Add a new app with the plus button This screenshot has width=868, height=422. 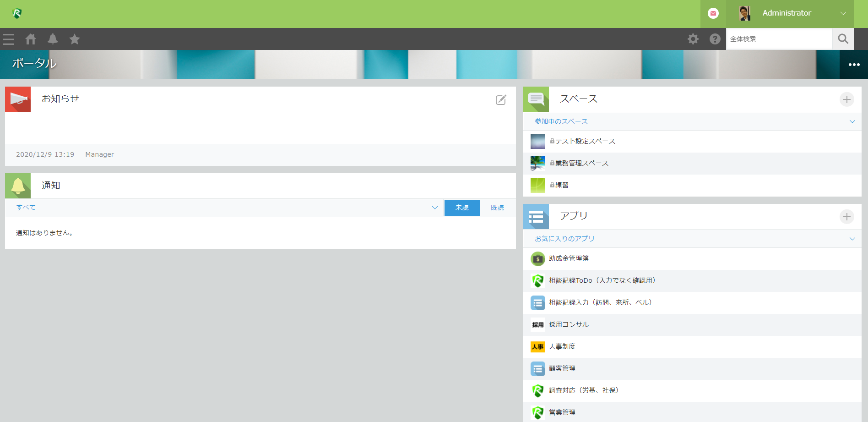click(x=846, y=217)
